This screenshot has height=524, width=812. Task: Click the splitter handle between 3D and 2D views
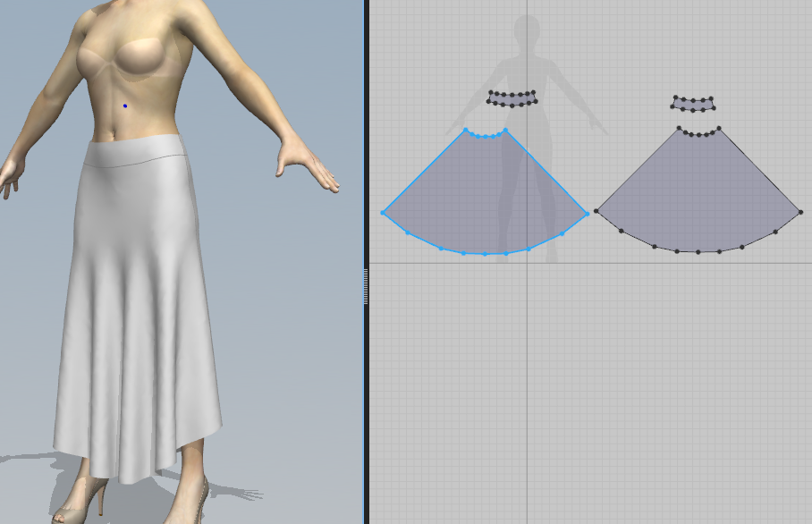pos(366,286)
